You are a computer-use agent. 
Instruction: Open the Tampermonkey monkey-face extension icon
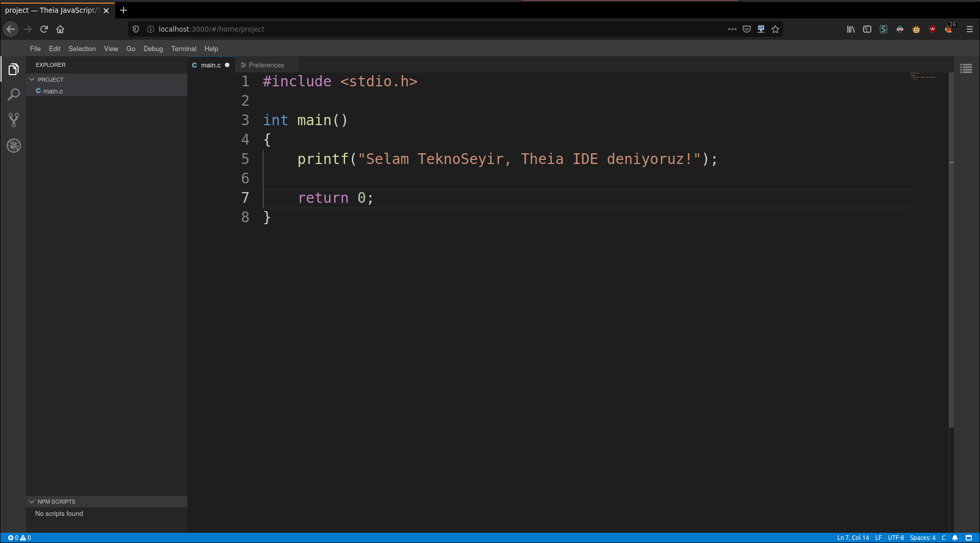point(916,29)
